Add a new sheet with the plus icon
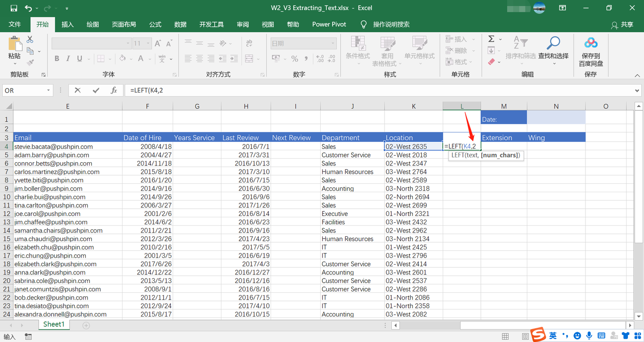 coord(86,325)
